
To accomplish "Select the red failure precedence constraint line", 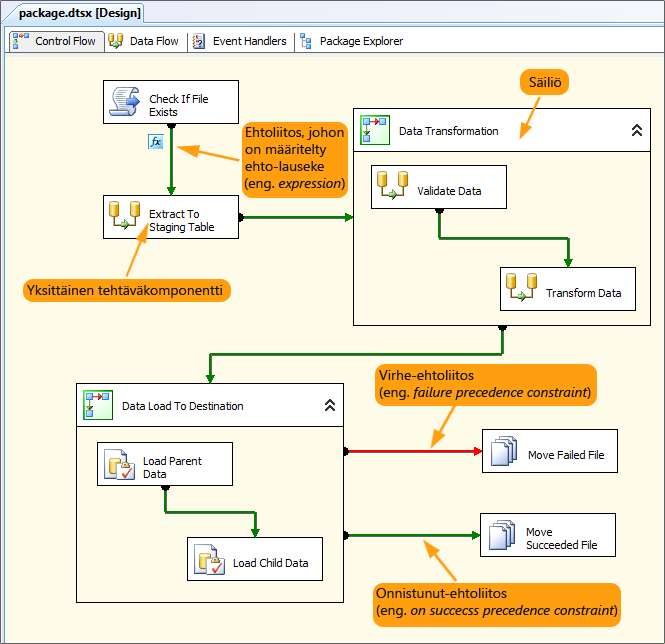I will 413,451.
